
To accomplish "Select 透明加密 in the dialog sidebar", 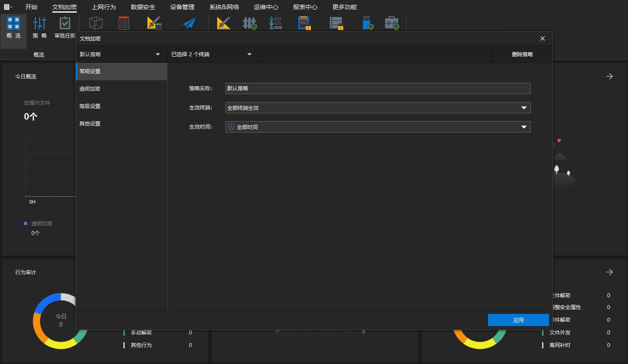I will tap(122, 89).
